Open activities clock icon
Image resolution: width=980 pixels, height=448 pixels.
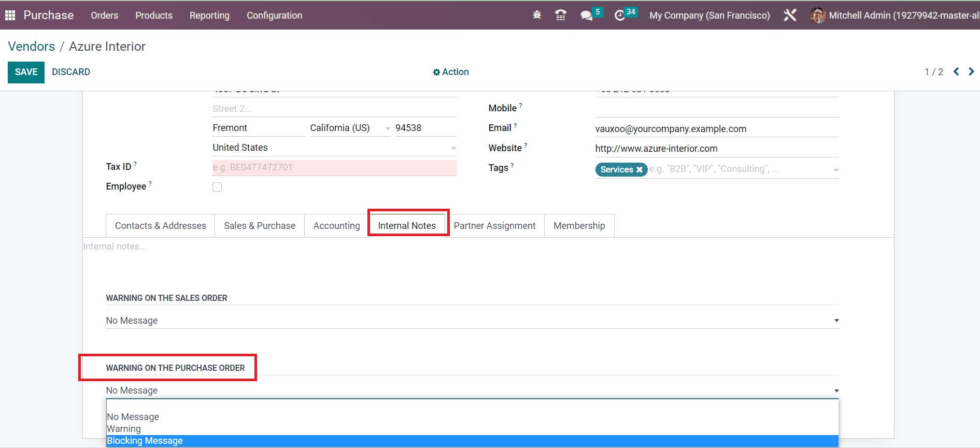pos(620,16)
